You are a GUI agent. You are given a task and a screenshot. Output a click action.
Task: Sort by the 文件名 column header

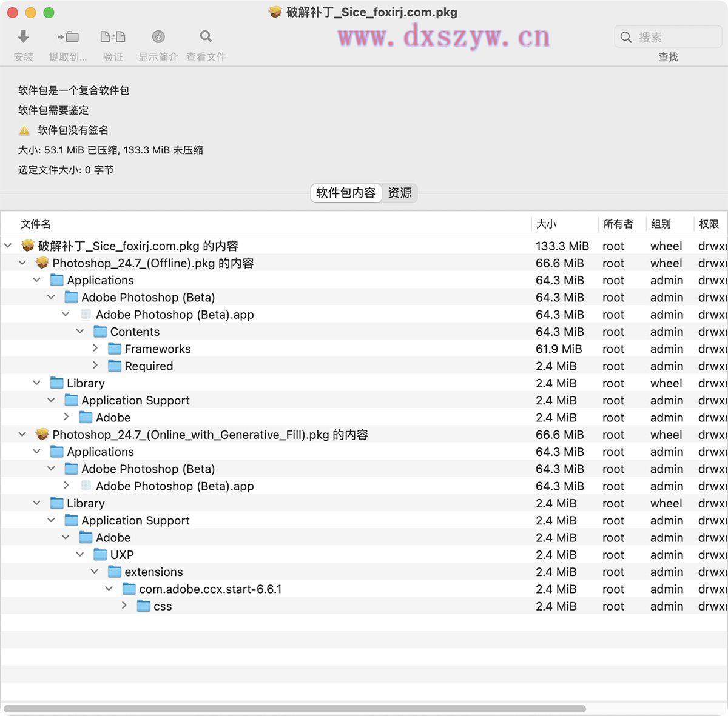pyautogui.click(x=266, y=224)
